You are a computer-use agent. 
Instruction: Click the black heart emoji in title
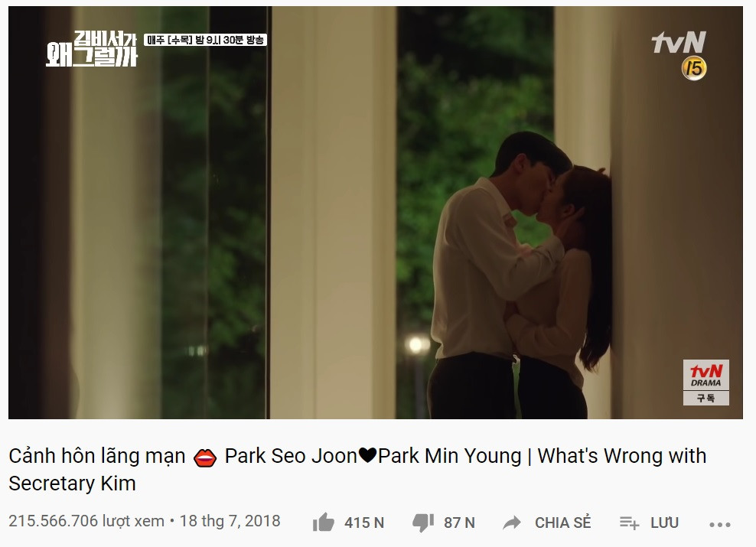pyautogui.click(x=367, y=455)
